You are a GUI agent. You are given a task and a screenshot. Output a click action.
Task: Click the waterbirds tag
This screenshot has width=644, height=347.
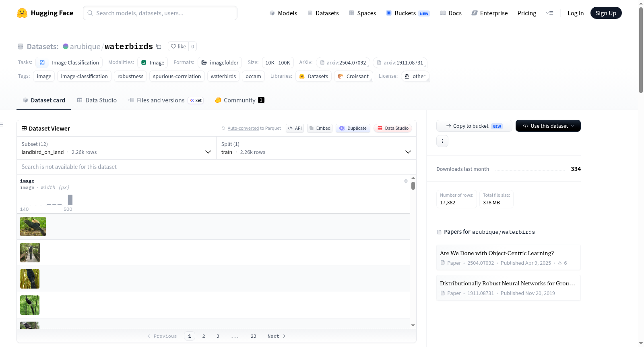point(223,76)
